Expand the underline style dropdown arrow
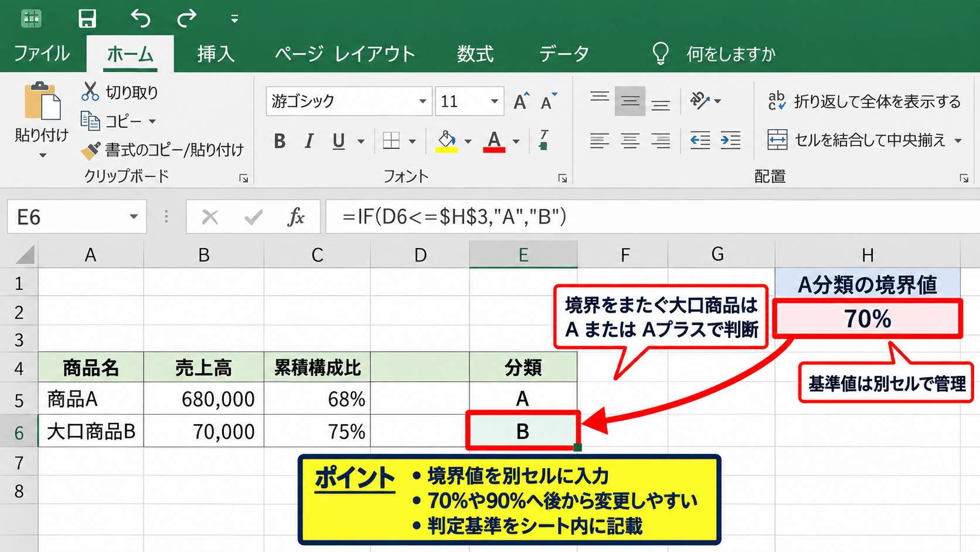 pyautogui.click(x=360, y=141)
